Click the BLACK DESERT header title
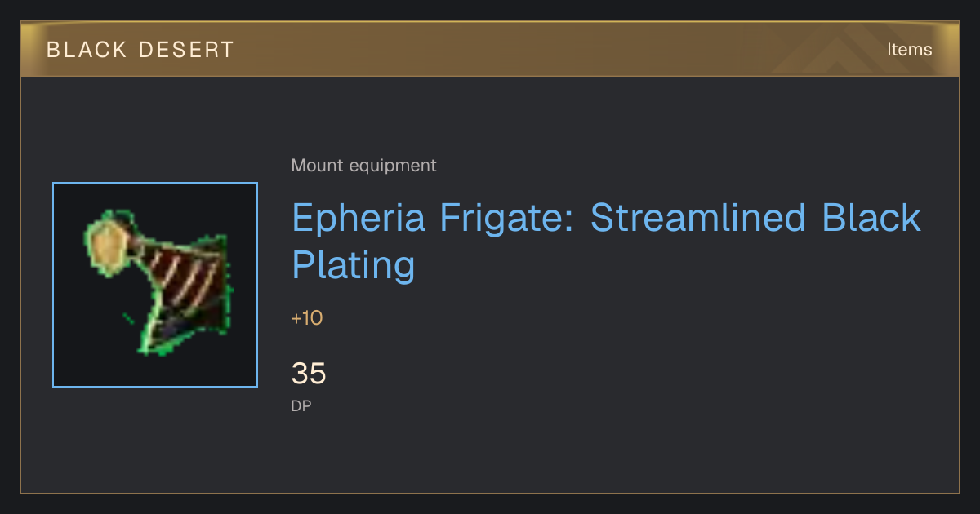Screen dimensions: 980x514 click(x=140, y=50)
